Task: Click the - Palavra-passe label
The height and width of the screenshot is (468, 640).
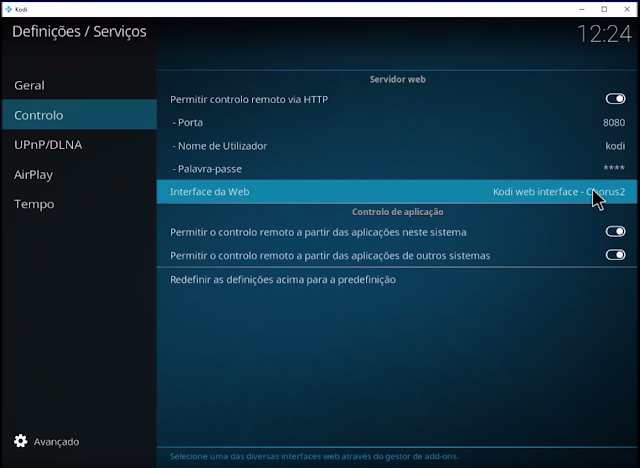Action: click(207, 169)
